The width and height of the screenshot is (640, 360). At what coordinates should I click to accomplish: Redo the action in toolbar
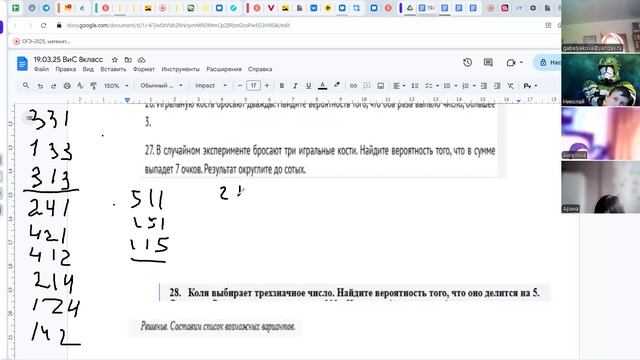53,86
